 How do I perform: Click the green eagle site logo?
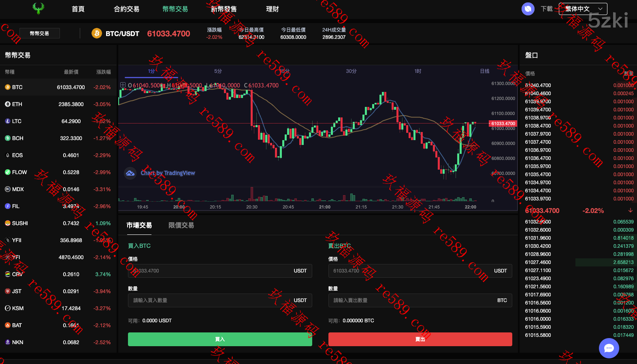point(38,9)
